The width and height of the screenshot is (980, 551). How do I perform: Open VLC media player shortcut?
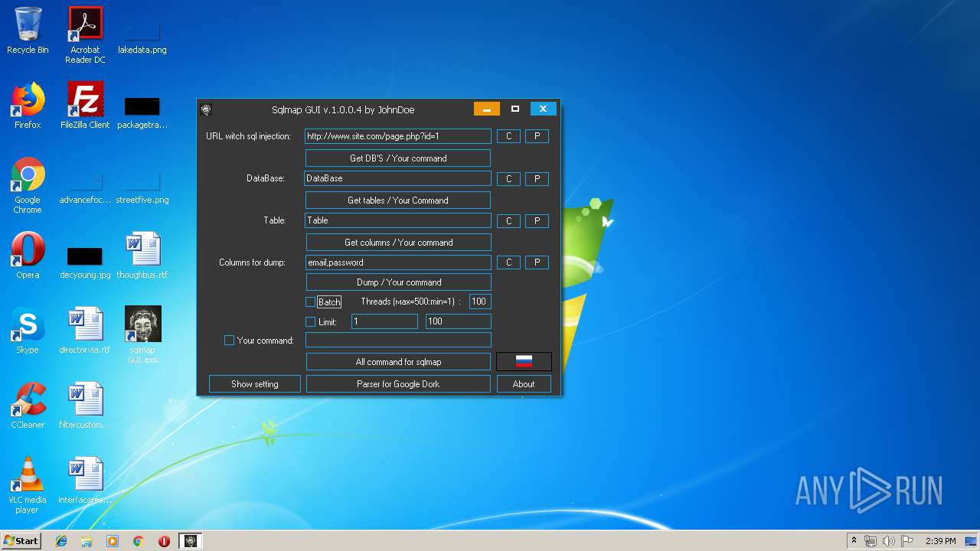[28, 485]
